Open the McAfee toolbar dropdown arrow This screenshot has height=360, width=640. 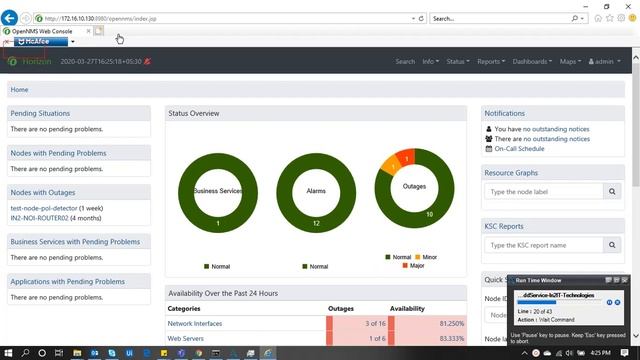pyautogui.click(x=73, y=42)
